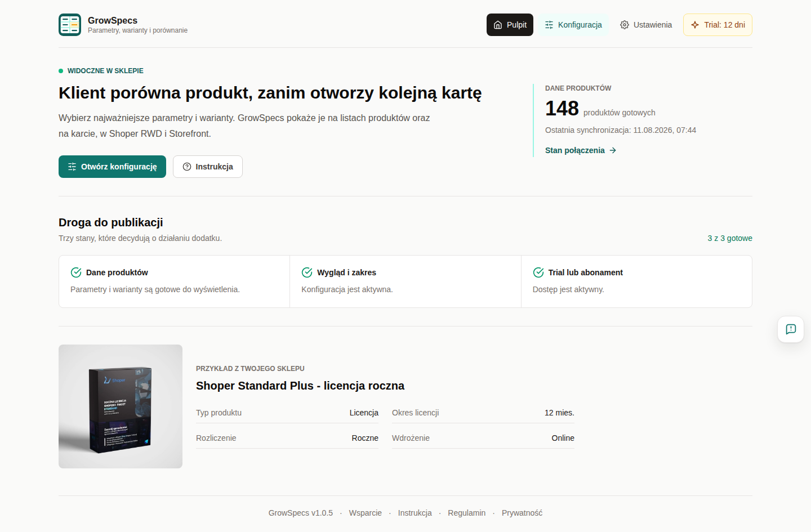This screenshot has height=532, width=811.
Task: Click the sparkle icon in Trial badge
Action: [695, 25]
